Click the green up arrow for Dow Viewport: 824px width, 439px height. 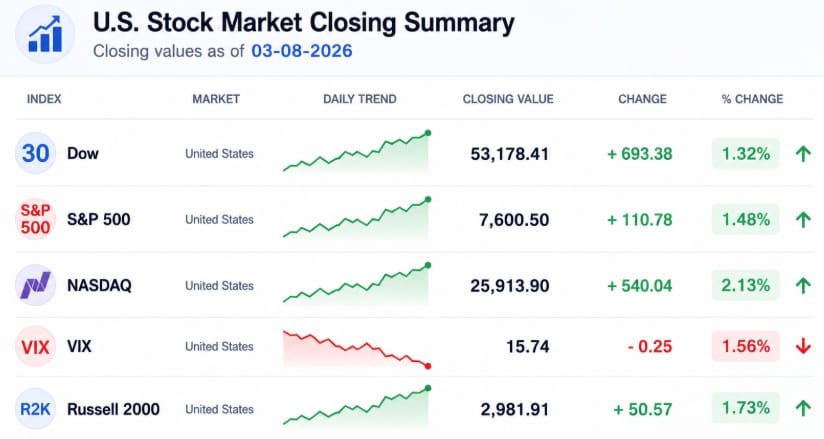[x=803, y=154]
